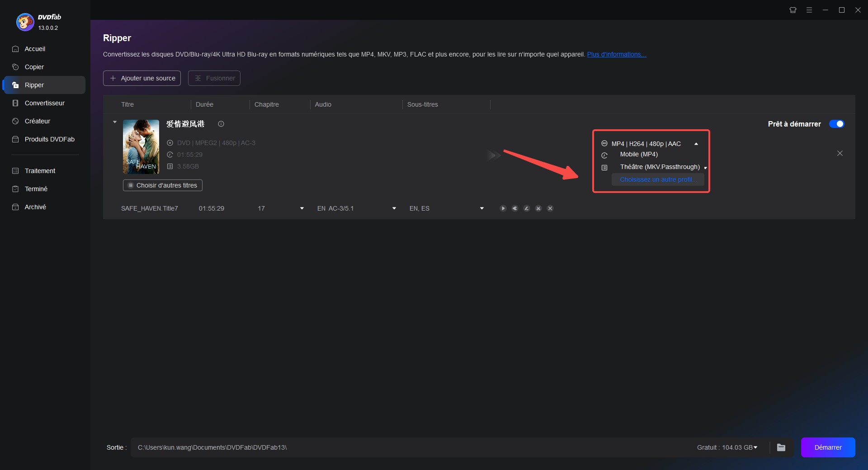Click Choisir d'autres titres button
Image resolution: width=868 pixels, height=470 pixels.
coord(163,185)
